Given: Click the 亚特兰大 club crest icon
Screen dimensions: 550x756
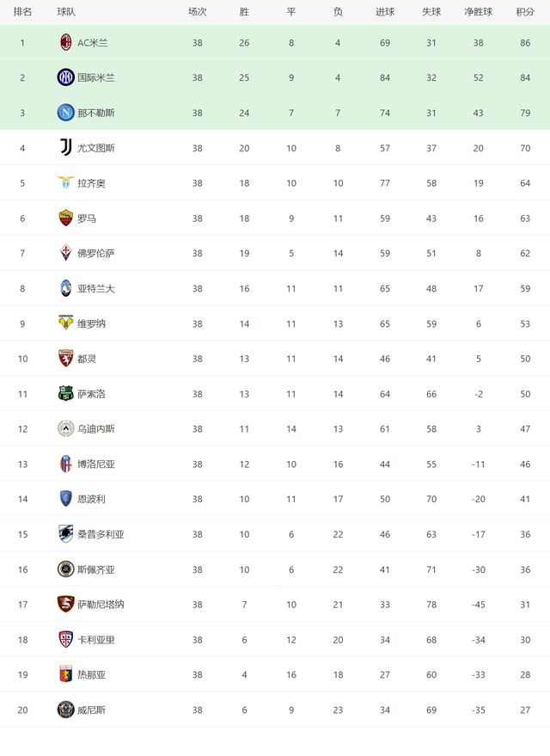Looking at the screenshot, I should (x=66, y=288).
